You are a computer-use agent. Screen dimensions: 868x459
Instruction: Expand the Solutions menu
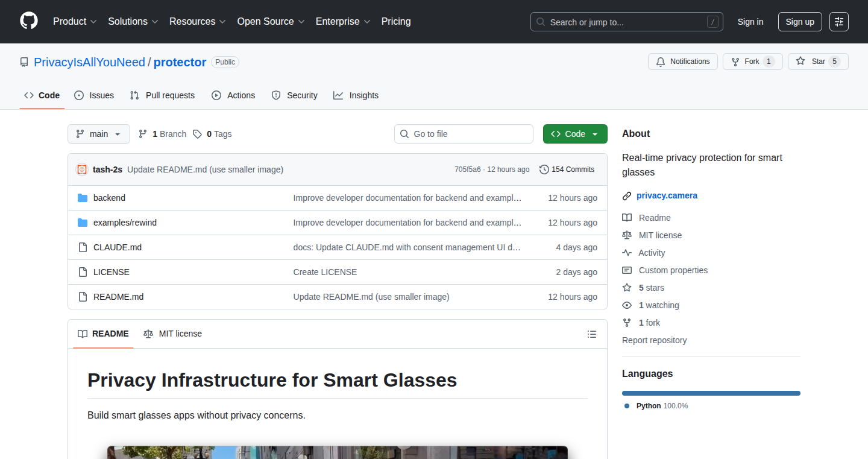point(133,22)
